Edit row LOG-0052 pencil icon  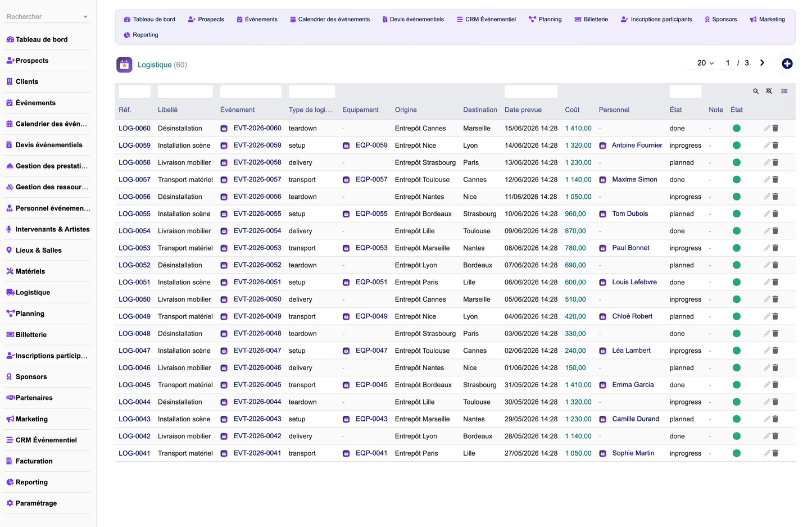766,265
